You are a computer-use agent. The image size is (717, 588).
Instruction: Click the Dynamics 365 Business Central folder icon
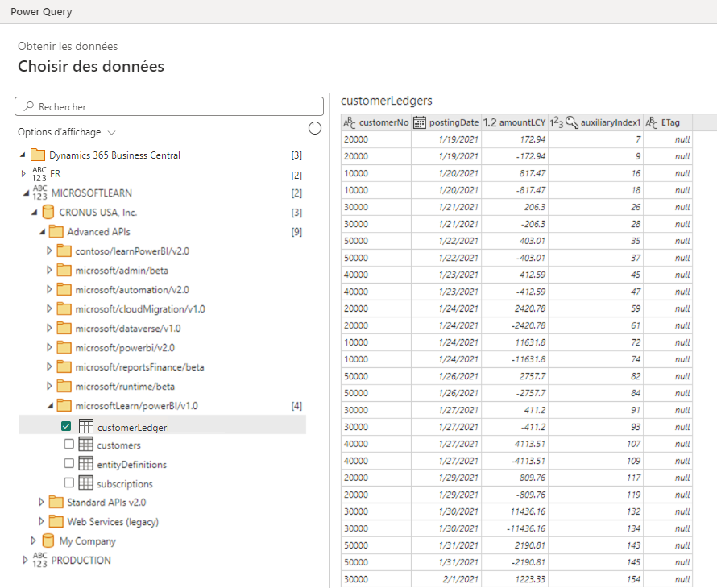[38, 155]
